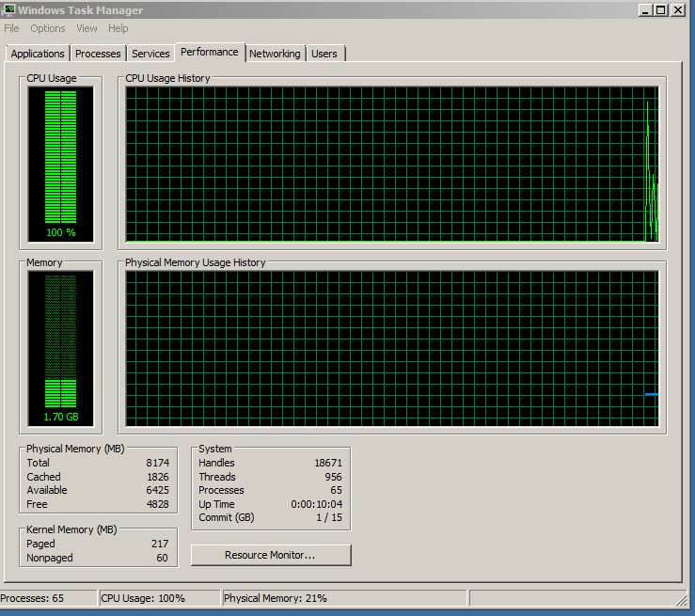695x616 pixels.
Task: Click the Available memory value 6425
Action: tap(158, 490)
